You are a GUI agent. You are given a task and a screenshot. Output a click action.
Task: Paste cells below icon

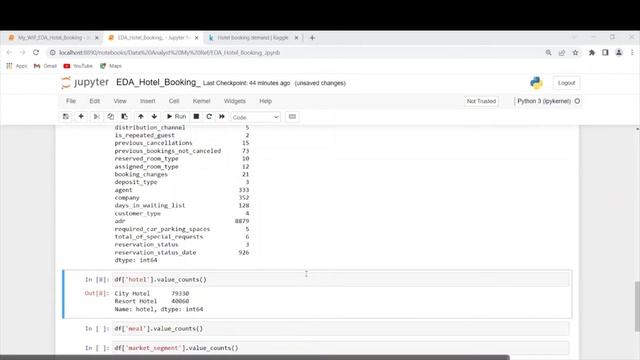(124, 117)
